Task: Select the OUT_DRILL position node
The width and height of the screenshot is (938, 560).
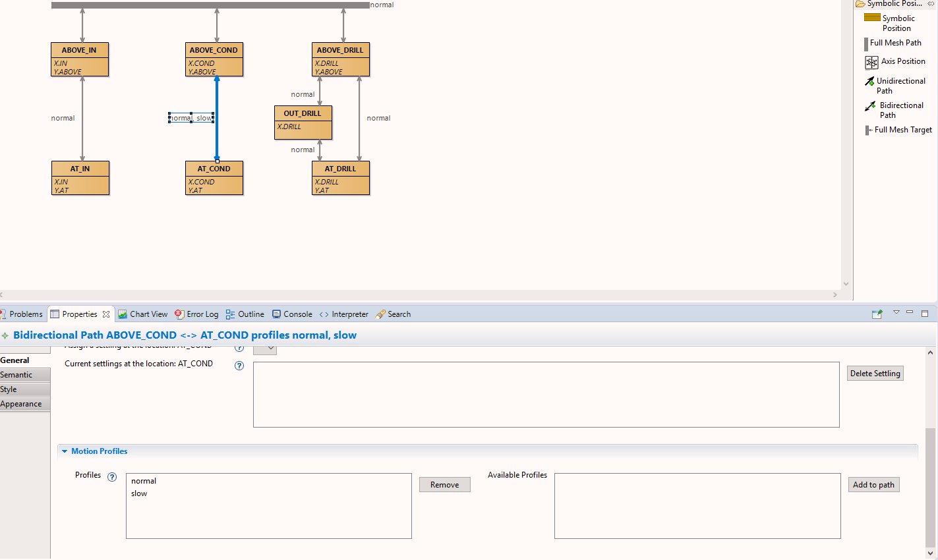Action: pyautogui.click(x=303, y=123)
